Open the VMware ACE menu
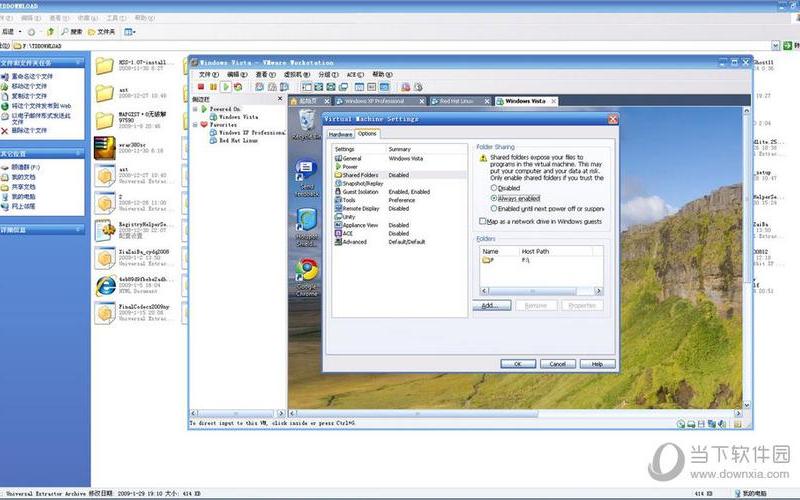The width and height of the screenshot is (800, 500). point(355,74)
